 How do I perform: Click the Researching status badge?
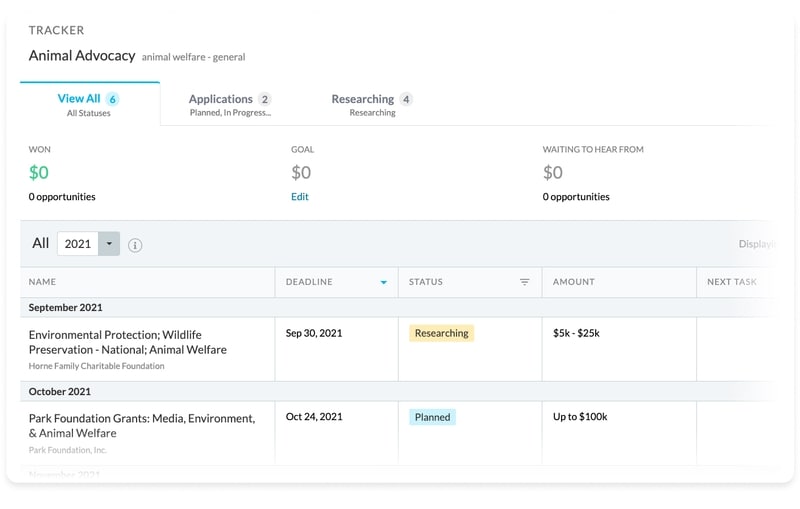pos(441,333)
